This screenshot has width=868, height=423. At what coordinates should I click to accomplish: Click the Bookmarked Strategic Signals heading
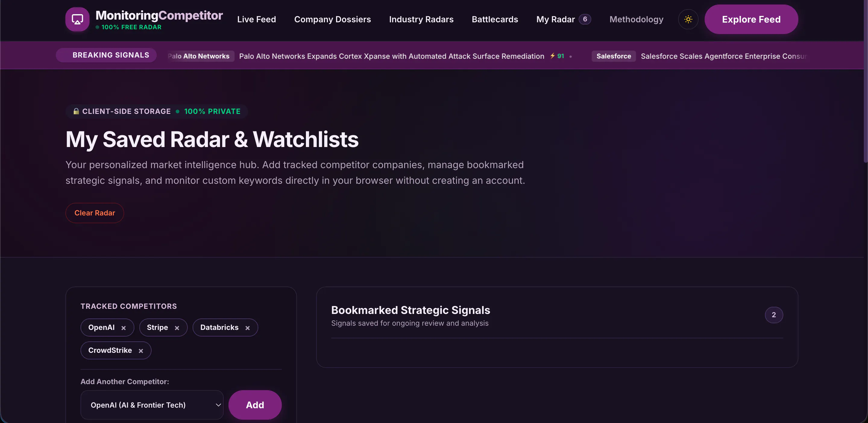(410, 310)
